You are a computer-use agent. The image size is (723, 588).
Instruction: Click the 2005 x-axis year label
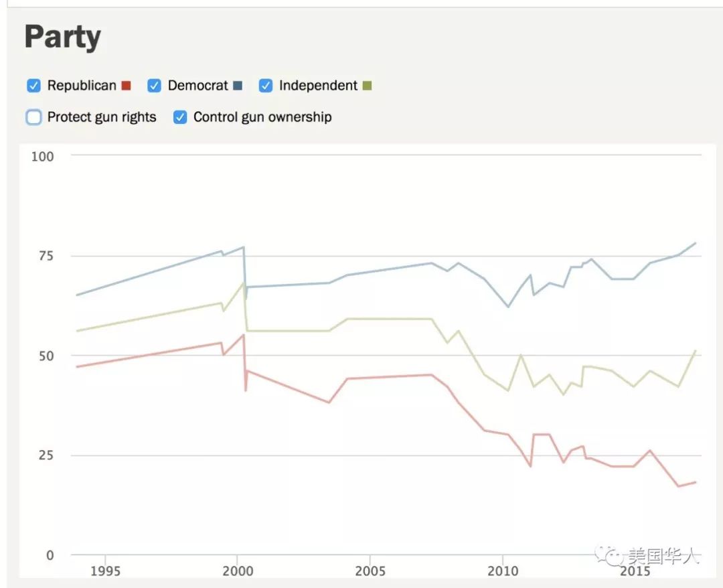[x=370, y=571]
